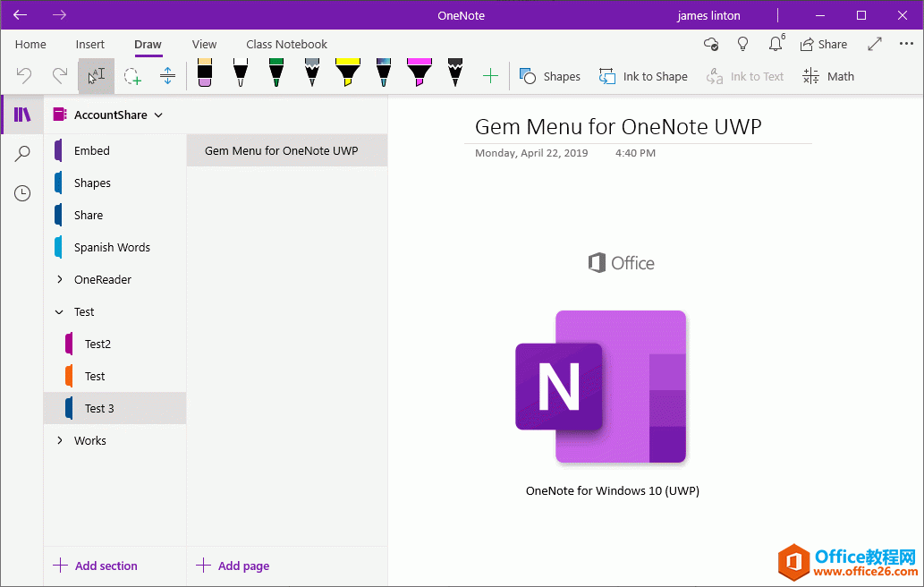Select the Lasso selection tool
924x587 pixels.
point(132,76)
